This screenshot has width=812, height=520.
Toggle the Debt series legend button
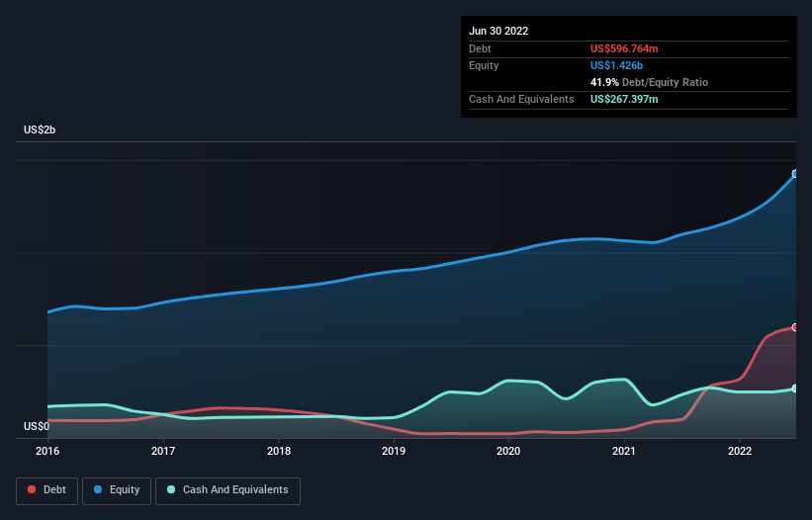click(47, 491)
